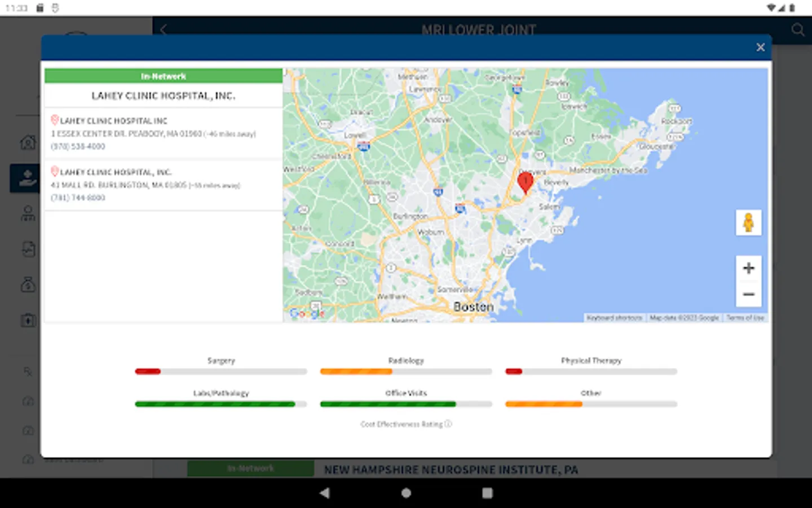Select the Burlington Lahey Clinic location

click(115, 172)
